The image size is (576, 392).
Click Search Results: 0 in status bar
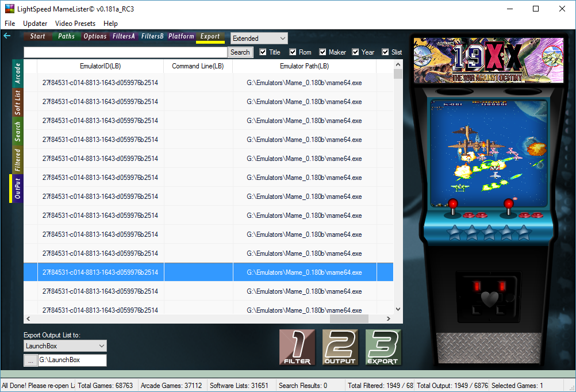[303, 385]
